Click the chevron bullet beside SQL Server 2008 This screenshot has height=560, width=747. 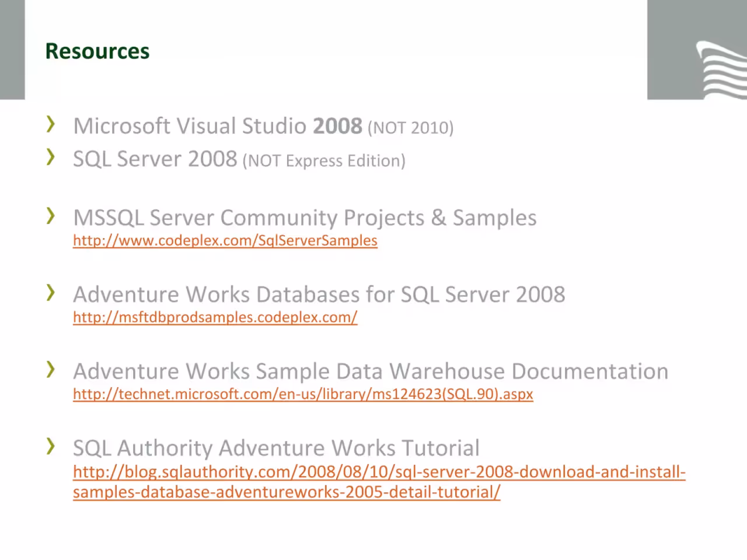(x=51, y=156)
